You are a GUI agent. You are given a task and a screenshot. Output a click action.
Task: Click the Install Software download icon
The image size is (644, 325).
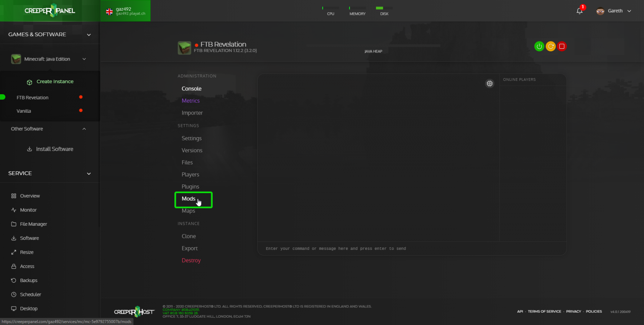point(30,149)
